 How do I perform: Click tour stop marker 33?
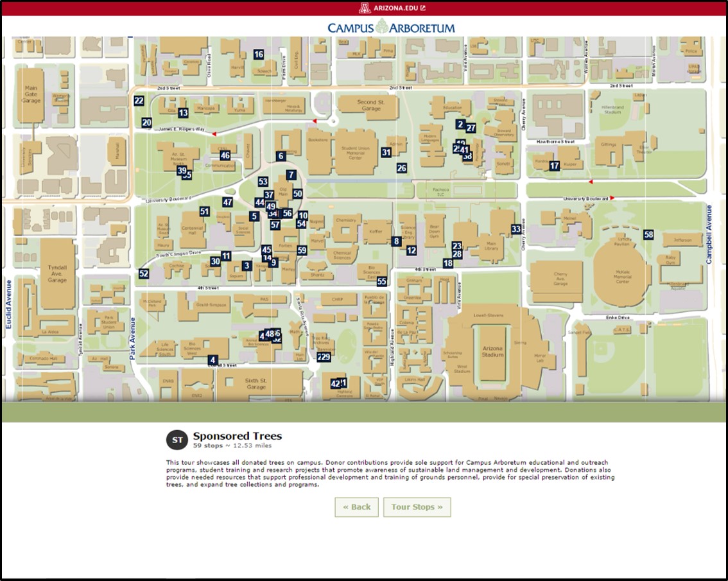click(x=516, y=229)
